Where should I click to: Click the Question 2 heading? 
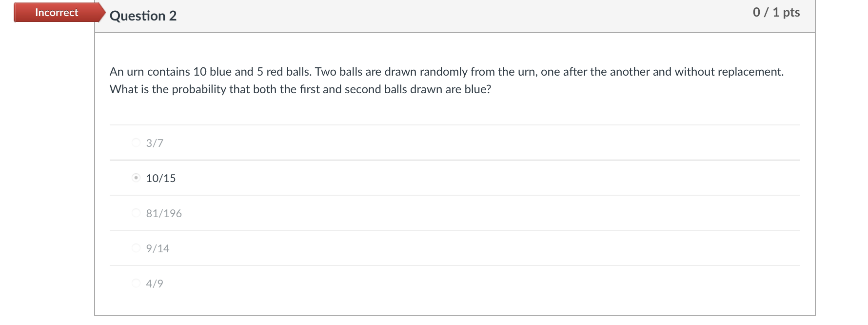pyautogui.click(x=143, y=16)
